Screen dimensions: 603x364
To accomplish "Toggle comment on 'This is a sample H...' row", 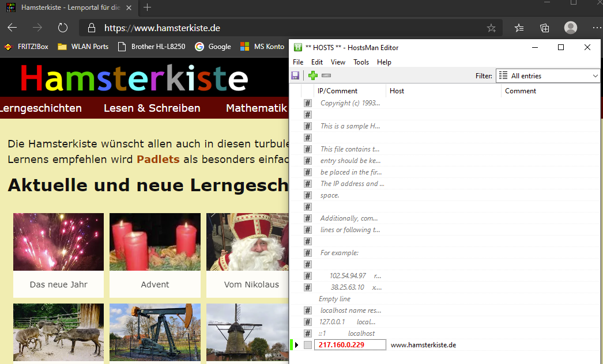I will (308, 126).
